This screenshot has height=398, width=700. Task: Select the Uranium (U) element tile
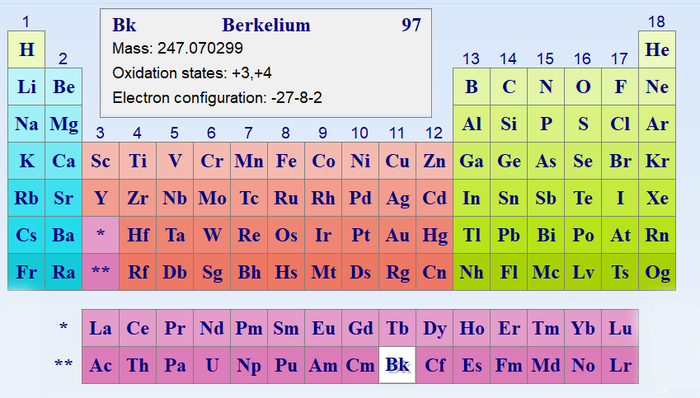coord(212,365)
